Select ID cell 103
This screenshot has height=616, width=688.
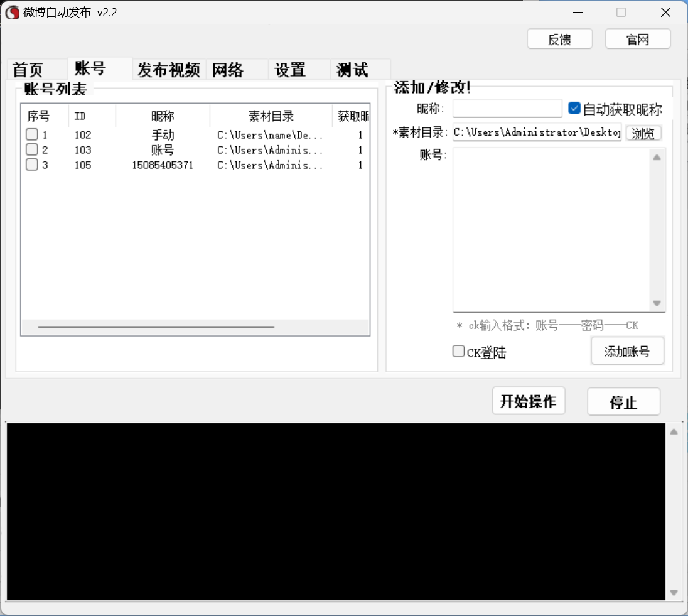pyautogui.click(x=83, y=149)
